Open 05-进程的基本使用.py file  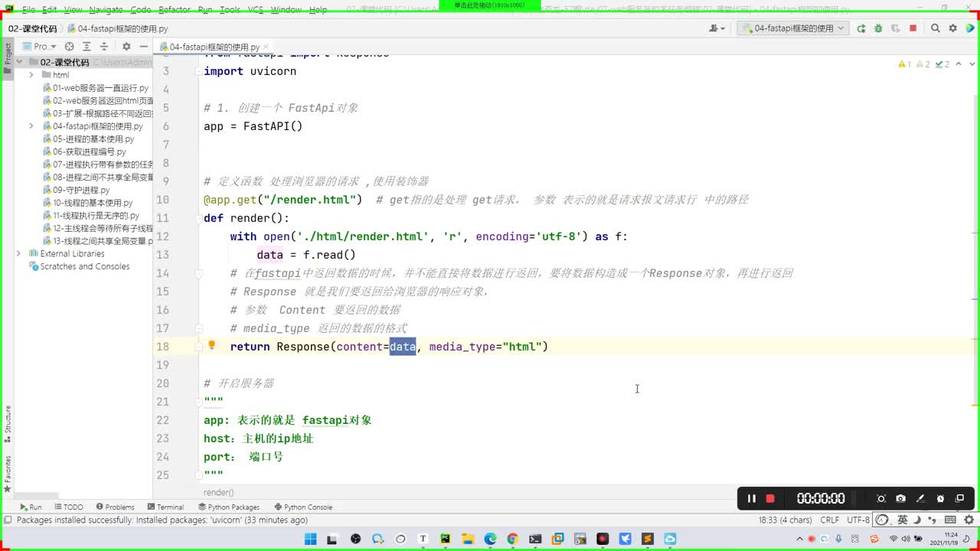88,139
